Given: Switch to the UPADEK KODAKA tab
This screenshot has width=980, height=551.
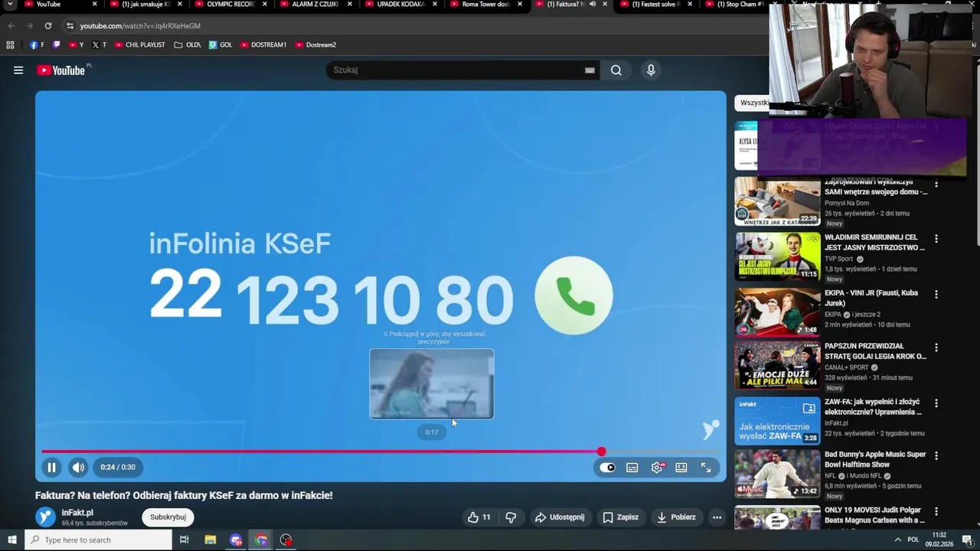Looking at the screenshot, I should (400, 5).
